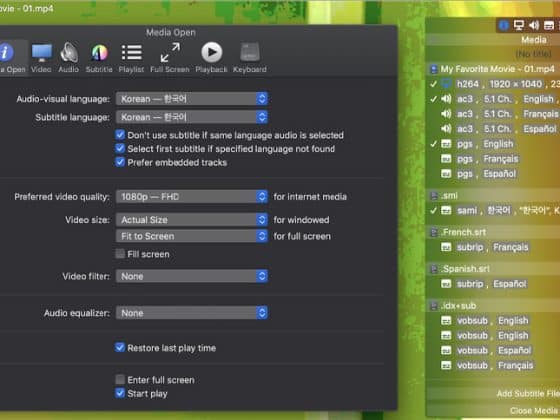560x420 pixels.
Task: Enable the Enter full screen checkbox
Action: tap(120, 379)
